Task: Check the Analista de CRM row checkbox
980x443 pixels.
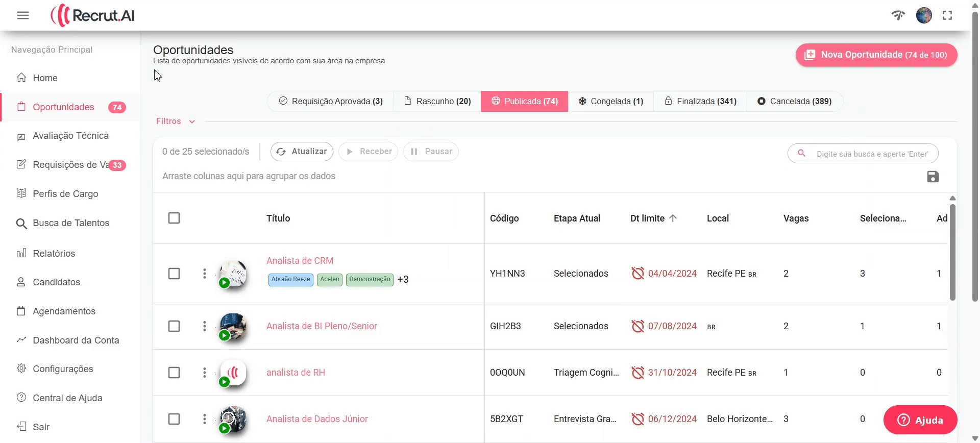Action: coord(174,274)
